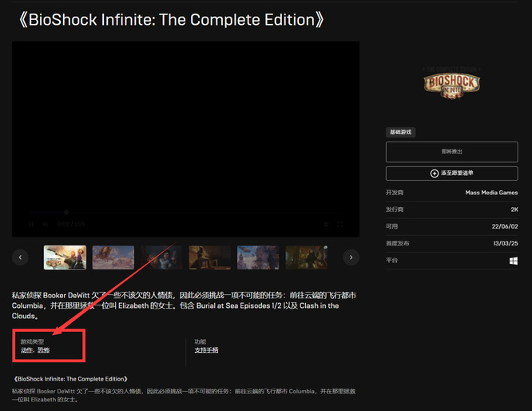Image resolution: width=532 pixels, height=411 pixels.
Task: Select the sixth screenshot thumbnail
Action: [x=306, y=257]
